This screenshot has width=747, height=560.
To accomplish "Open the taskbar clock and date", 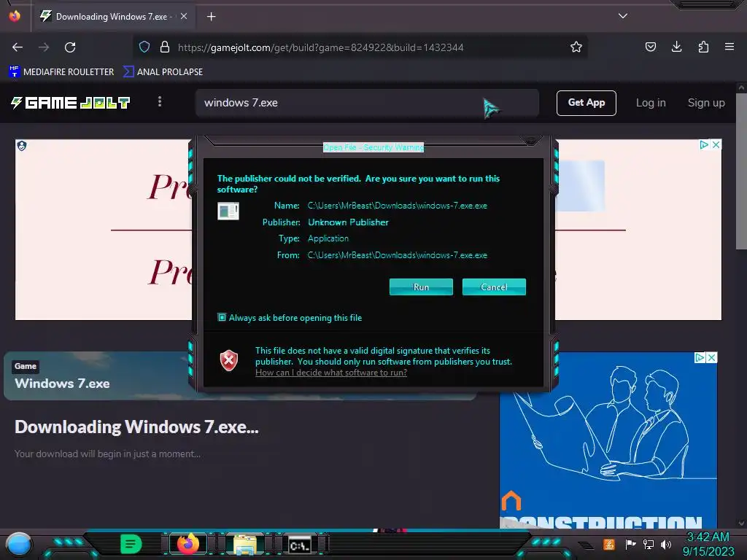I will pos(708,544).
